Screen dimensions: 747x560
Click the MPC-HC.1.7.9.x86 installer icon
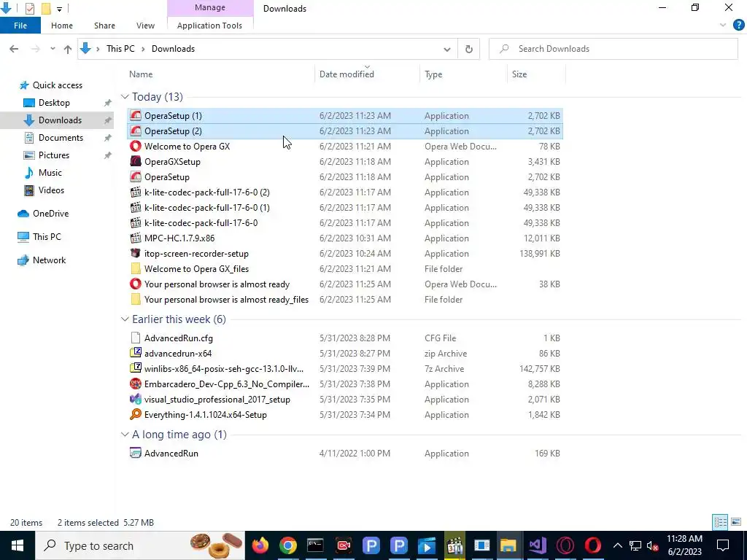pos(136,238)
